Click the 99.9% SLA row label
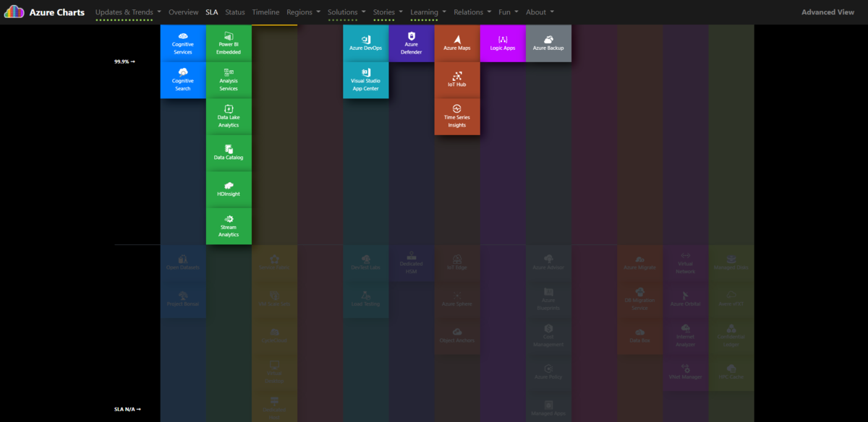Viewport: 868px width, 422px height. point(124,61)
